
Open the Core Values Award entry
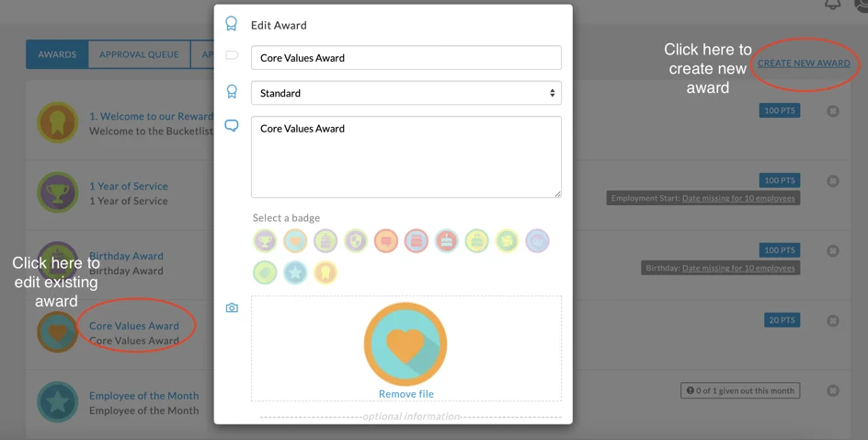coord(134,326)
